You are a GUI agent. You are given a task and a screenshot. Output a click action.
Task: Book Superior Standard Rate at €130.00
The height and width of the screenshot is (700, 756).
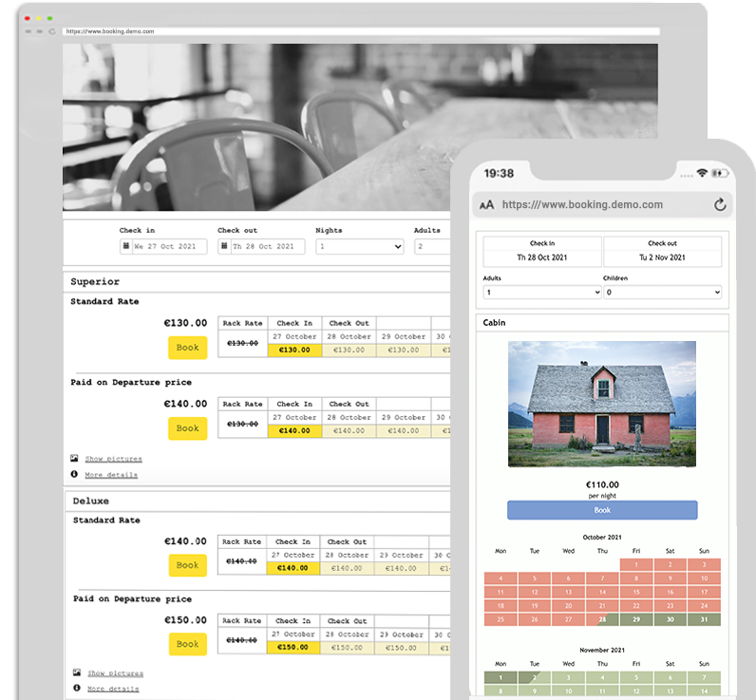tap(187, 348)
